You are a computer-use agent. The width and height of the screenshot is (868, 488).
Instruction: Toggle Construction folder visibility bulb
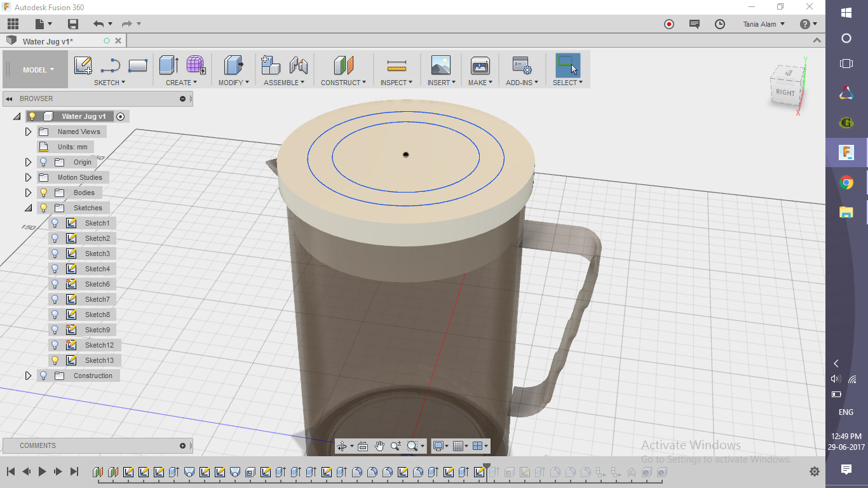click(44, 376)
